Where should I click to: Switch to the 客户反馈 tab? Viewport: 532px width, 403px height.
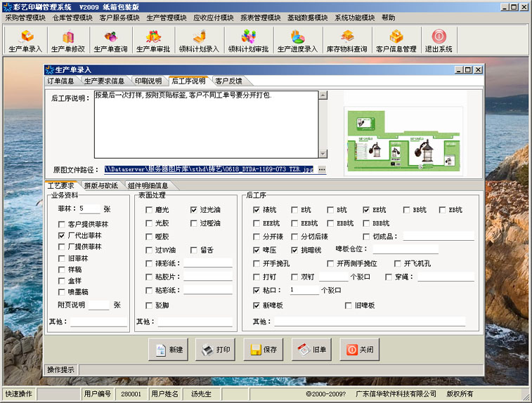point(228,81)
